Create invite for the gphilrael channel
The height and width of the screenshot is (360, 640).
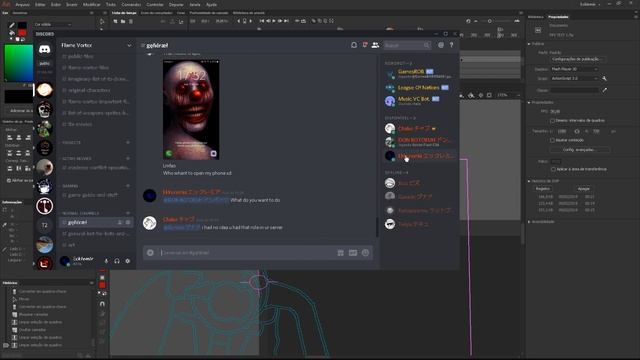click(x=120, y=222)
